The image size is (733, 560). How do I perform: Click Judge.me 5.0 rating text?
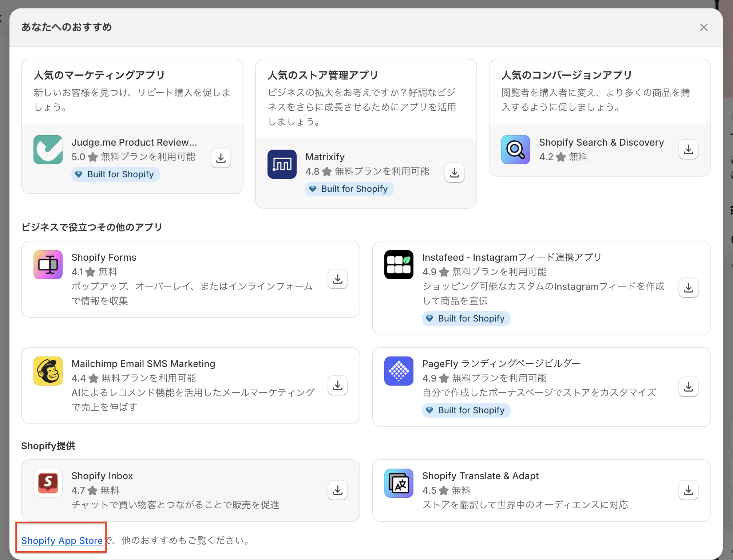(78, 157)
